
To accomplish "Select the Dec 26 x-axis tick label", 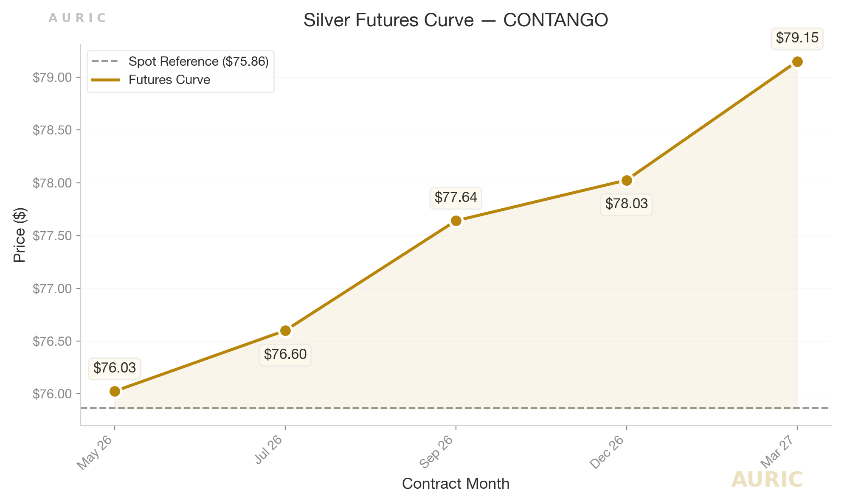I will click(607, 453).
